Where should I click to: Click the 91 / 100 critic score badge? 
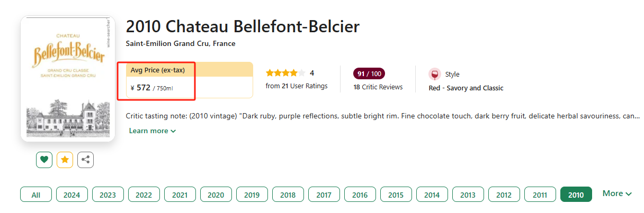coord(369,73)
